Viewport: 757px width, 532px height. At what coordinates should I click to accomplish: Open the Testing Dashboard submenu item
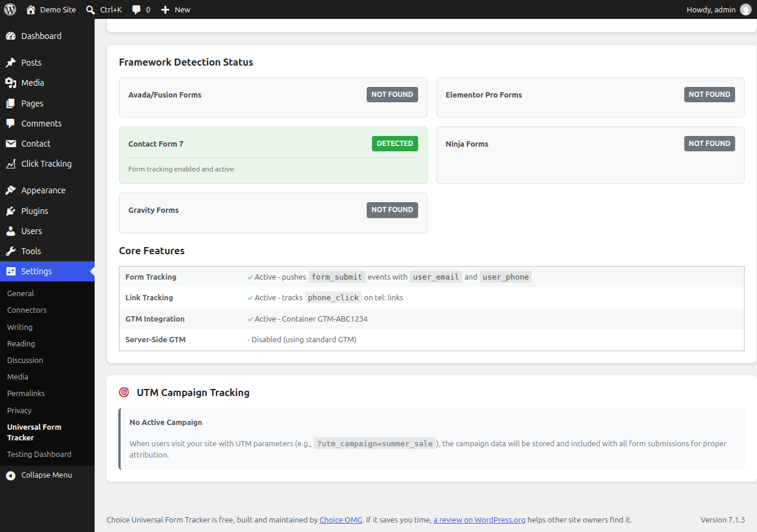[x=39, y=454]
